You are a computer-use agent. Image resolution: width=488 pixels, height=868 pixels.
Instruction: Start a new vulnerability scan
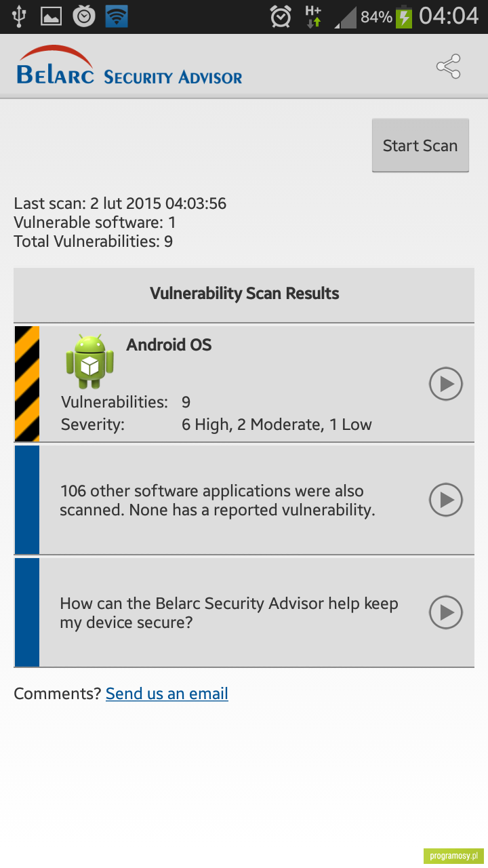(x=420, y=145)
